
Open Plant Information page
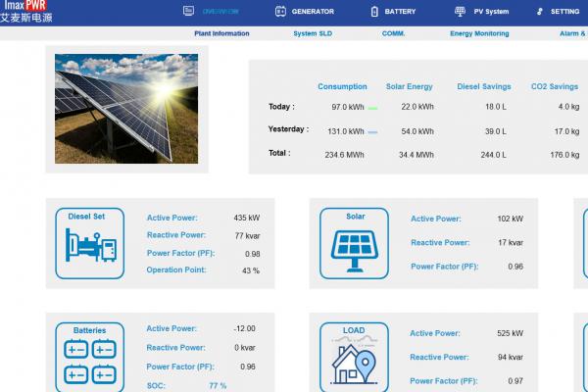[x=222, y=33]
